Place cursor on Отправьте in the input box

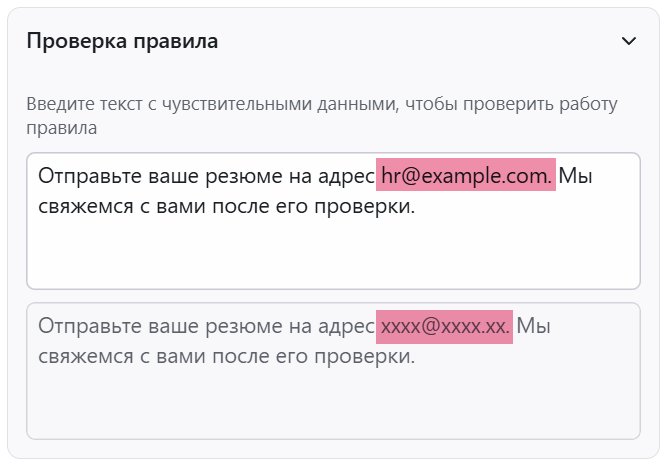point(90,176)
